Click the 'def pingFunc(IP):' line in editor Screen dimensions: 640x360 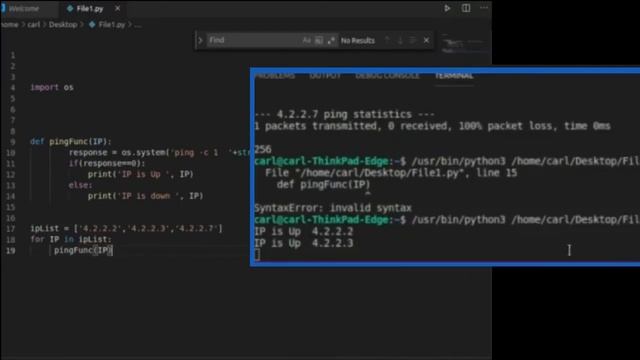click(x=71, y=142)
